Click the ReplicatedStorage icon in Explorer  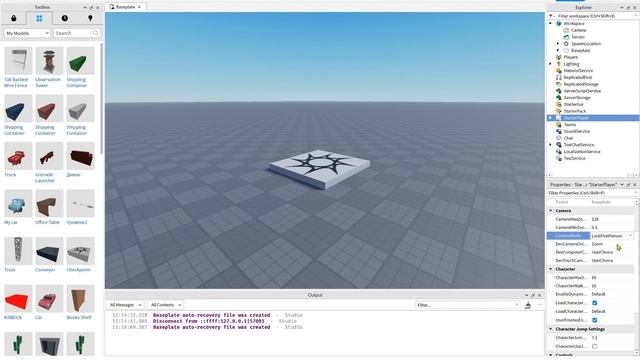click(559, 84)
